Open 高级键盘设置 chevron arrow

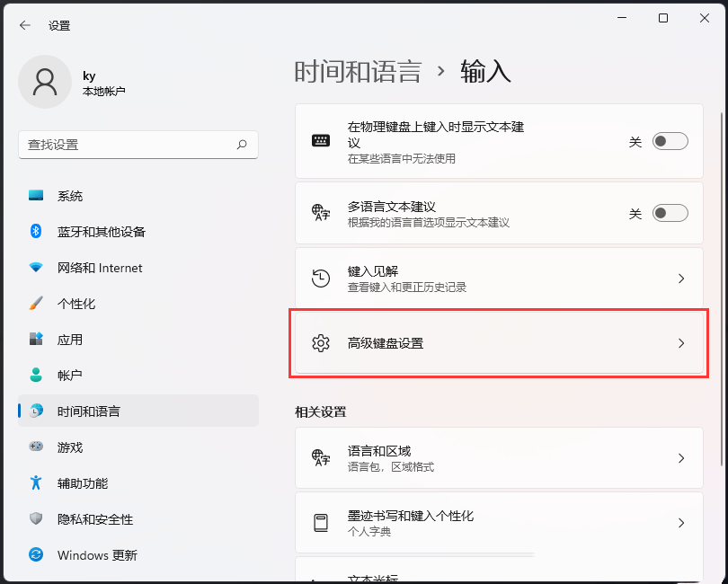click(681, 343)
